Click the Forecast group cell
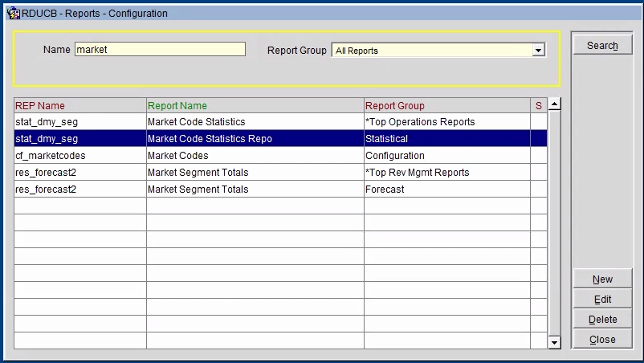The image size is (644, 363). point(446,190)
